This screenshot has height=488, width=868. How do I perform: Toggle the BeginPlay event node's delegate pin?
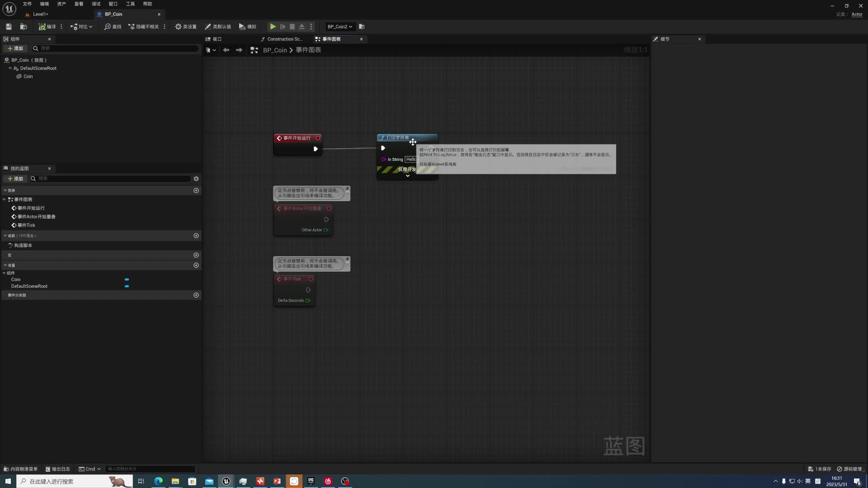(x=318, y=138)
